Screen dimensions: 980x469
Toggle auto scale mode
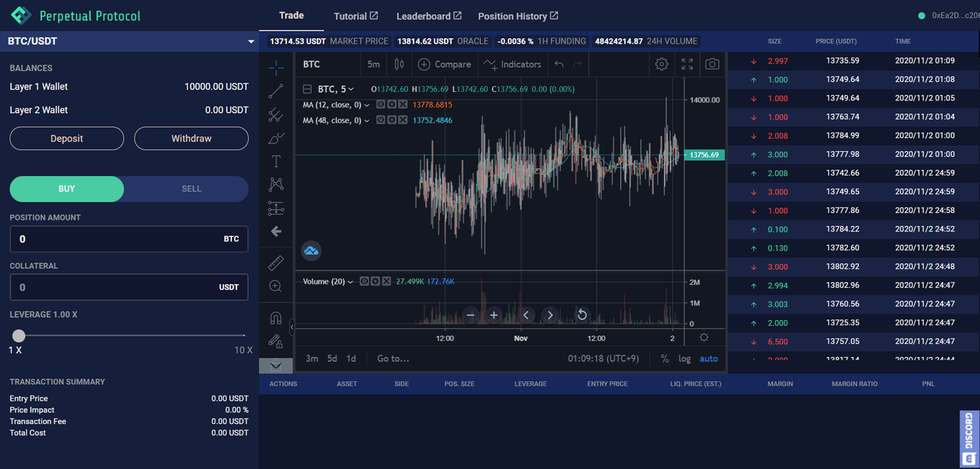(709, 359)
